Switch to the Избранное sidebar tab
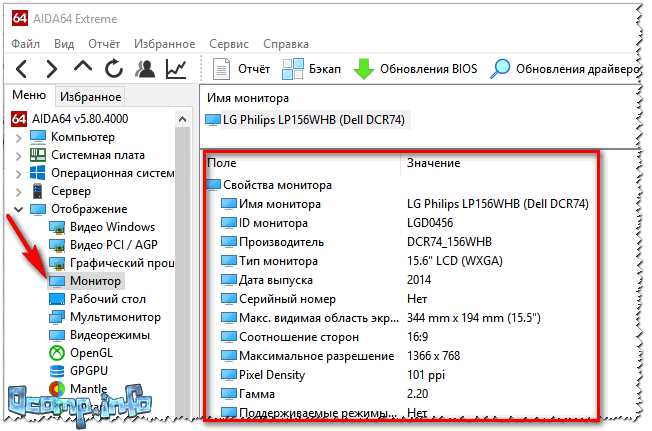 [91, 96]
